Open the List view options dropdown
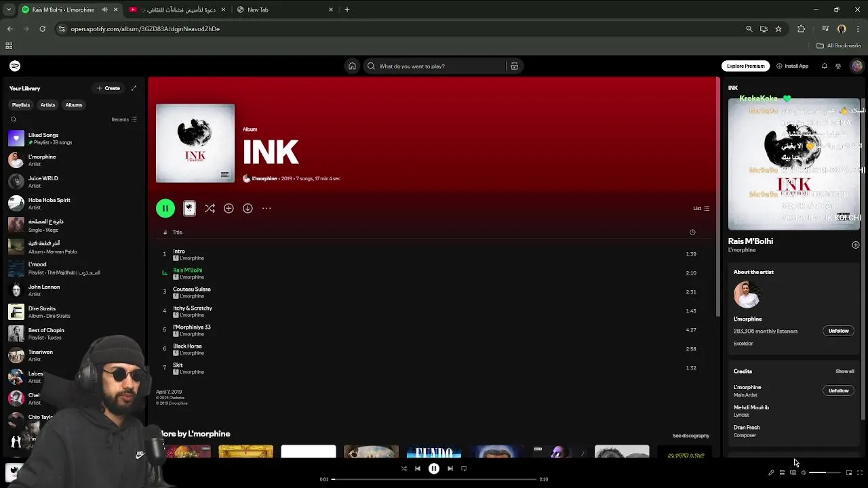The image size is (868, 488). tap(701, 208)
